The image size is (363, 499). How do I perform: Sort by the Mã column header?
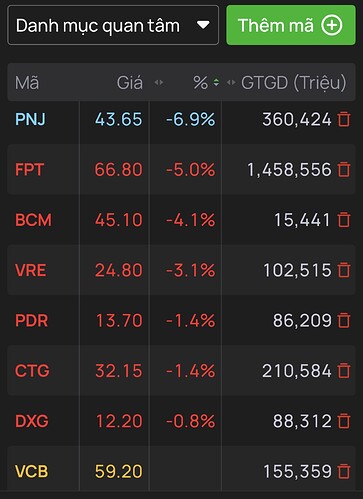(x=27, y=83)
